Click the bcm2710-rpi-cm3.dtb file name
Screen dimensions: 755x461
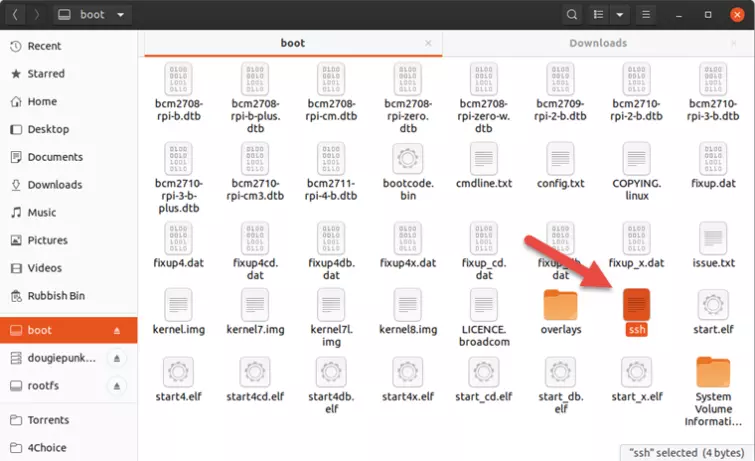click(255, 190)
